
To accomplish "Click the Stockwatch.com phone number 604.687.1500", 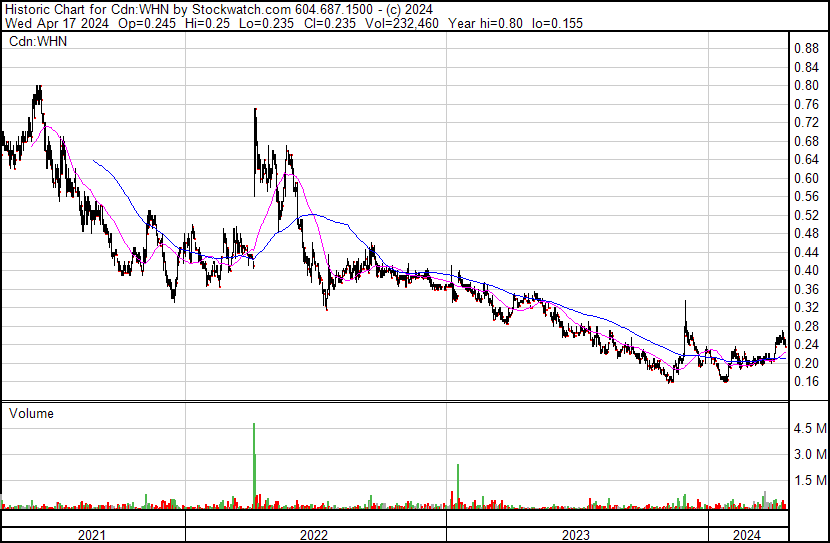I will tap(333, 10).
